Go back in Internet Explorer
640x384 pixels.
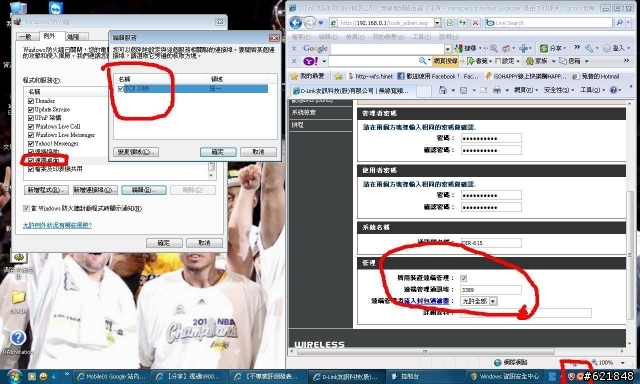[296, 23]
